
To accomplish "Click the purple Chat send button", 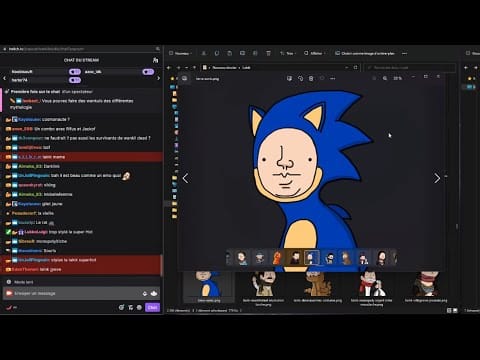I will (152, 307).
